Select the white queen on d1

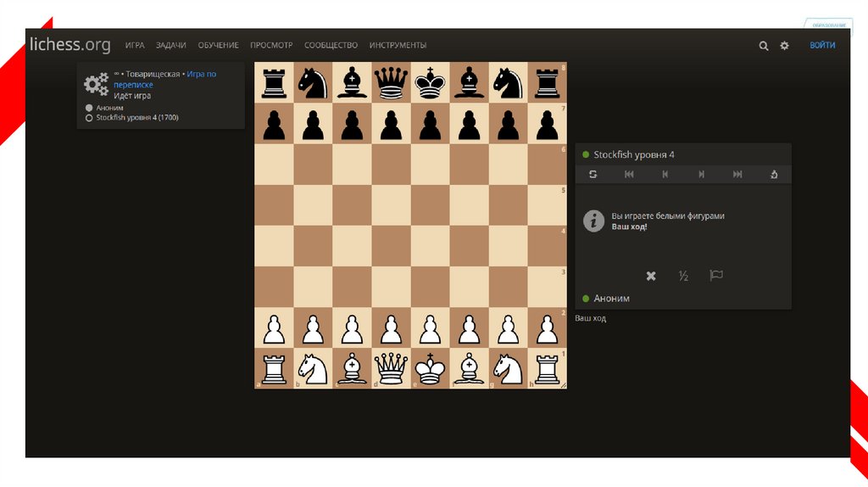click(x=391, y=368)
